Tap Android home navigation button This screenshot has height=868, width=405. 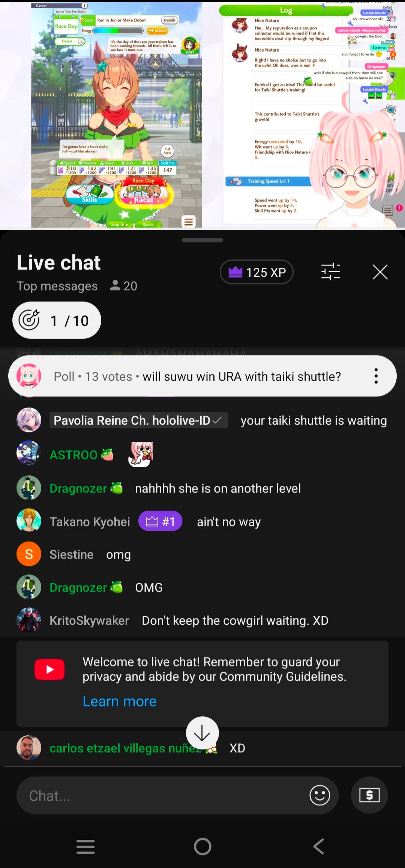202,847
